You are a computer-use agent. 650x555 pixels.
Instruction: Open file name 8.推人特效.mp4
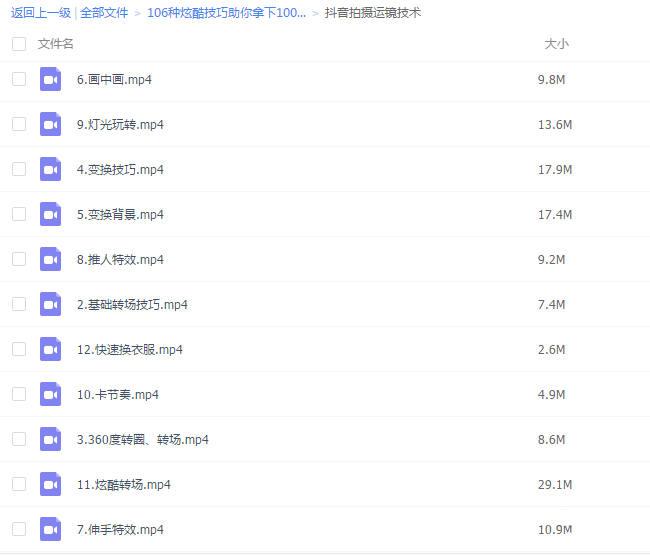120,259
